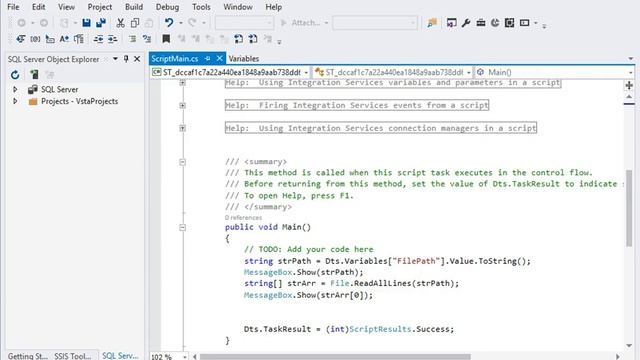Open the Window menu
Screen dimensions: 640x360
238,7
